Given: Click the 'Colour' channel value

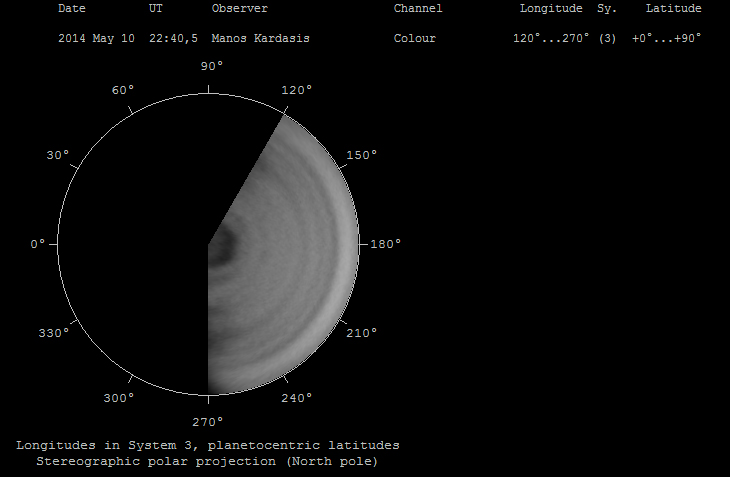Looking at the screenshot, I should click(x=414, y=38).
